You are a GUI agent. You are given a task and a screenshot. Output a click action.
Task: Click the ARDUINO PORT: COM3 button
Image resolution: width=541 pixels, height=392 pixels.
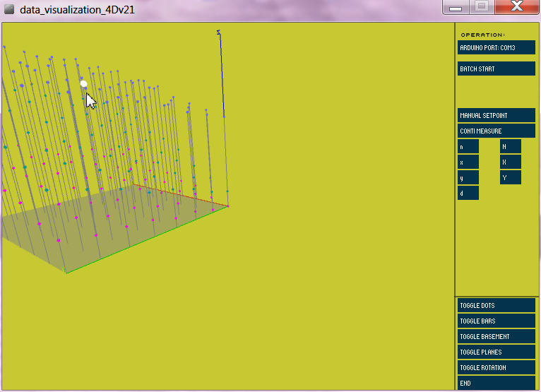(496, 47)
